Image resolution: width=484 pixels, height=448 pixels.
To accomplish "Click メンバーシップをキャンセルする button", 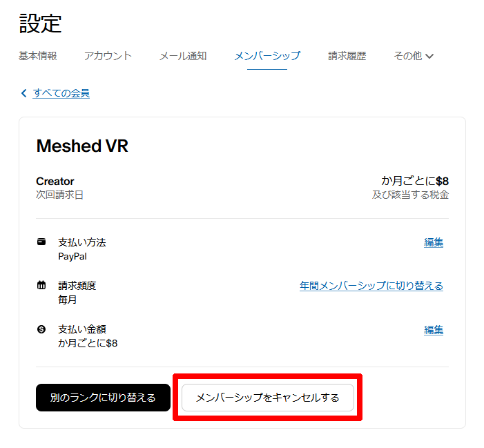I will tap(268, 398).
